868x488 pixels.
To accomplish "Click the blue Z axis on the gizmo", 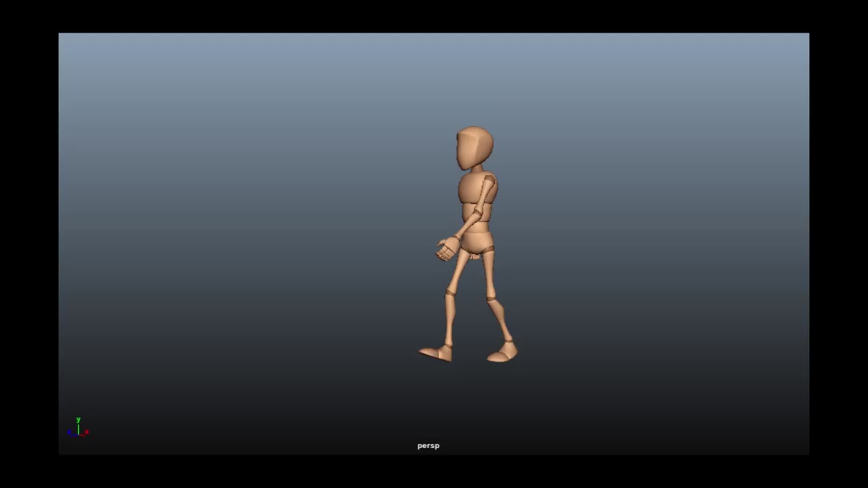I will (70, 432).
